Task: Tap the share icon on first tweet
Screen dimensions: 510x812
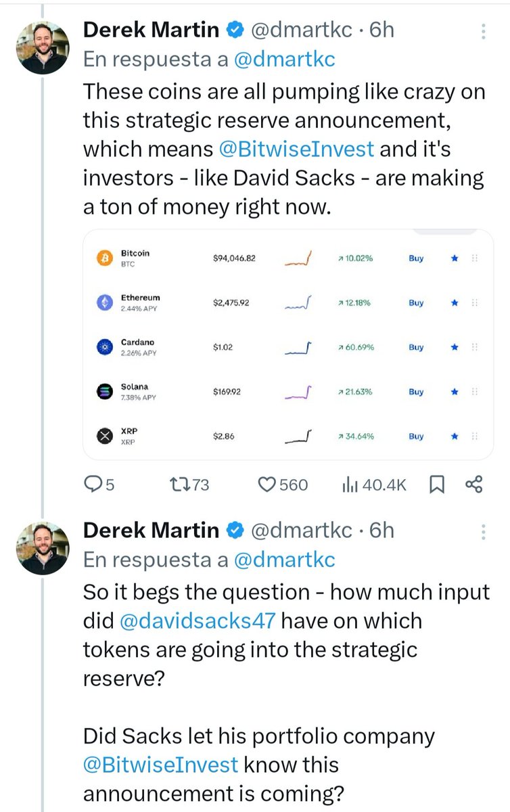Action: [474, 484]
